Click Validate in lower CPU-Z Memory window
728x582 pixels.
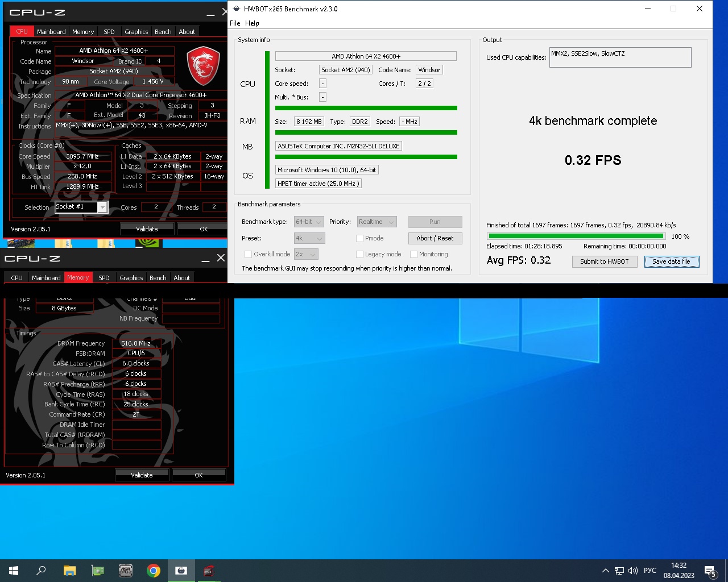pos(142,475)
